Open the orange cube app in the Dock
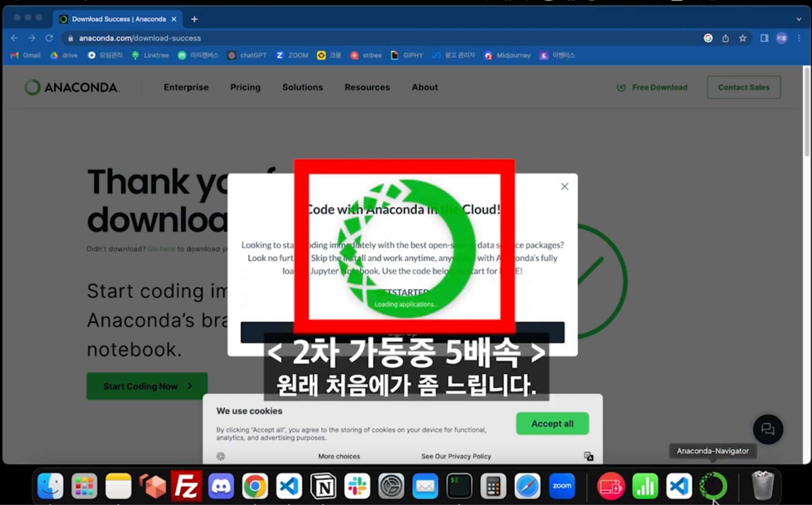Image resolution: width=812 pixels, height=505 pixels. 153,486
